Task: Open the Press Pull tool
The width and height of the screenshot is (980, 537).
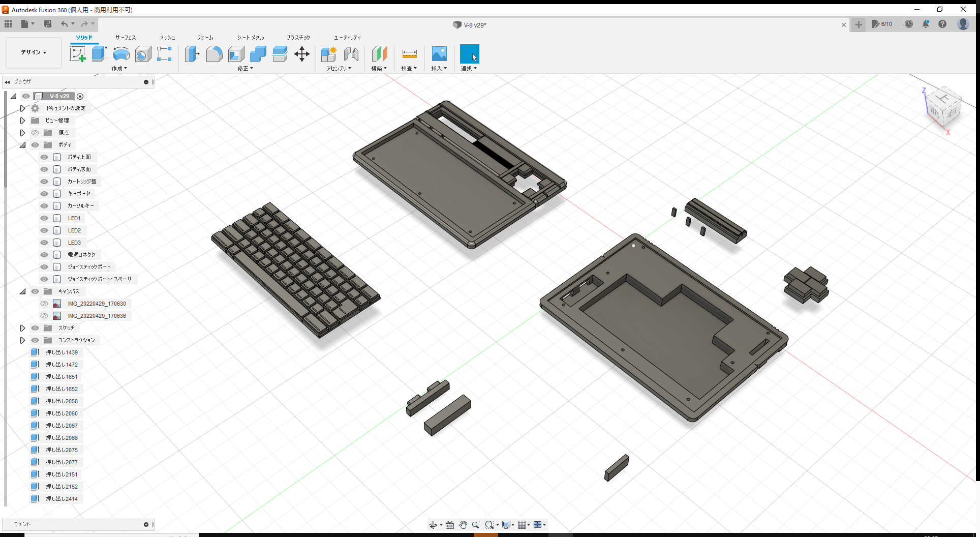Action: 192,54
